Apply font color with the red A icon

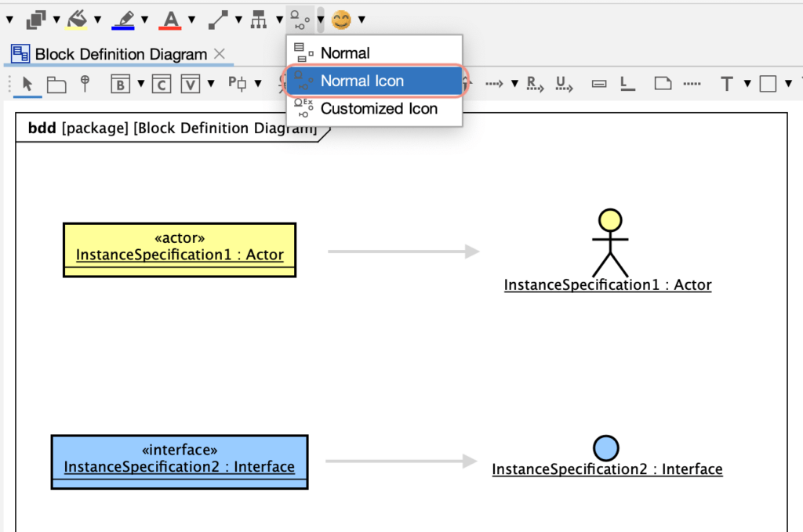[171, 20]
